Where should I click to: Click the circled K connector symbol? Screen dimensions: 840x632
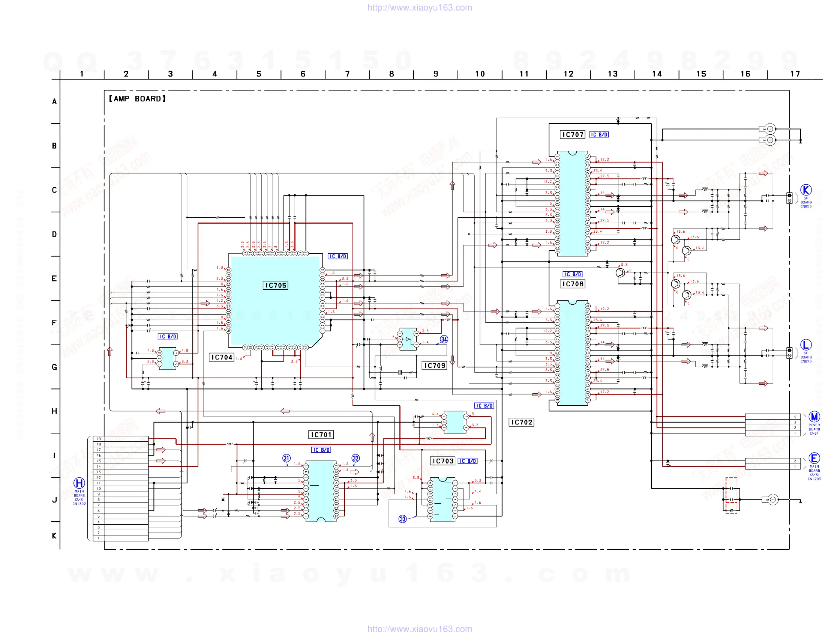[x=805, y=190]
